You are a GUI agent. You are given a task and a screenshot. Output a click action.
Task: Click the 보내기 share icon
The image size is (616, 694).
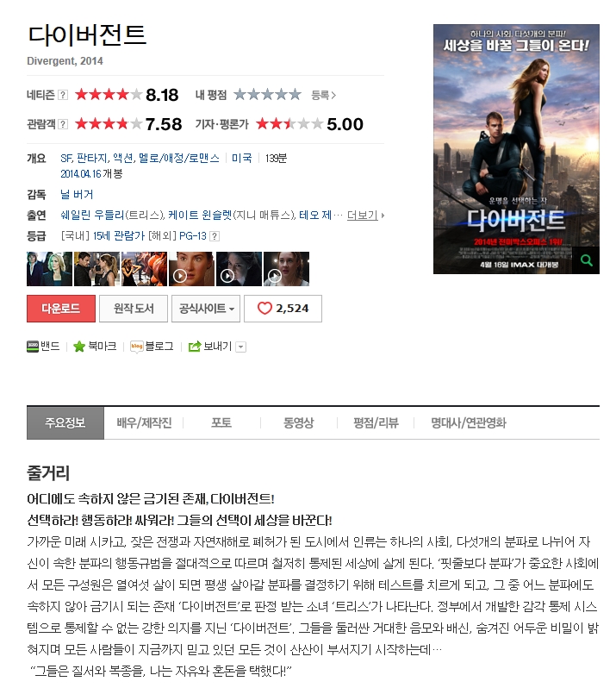(x=195, y=347)
